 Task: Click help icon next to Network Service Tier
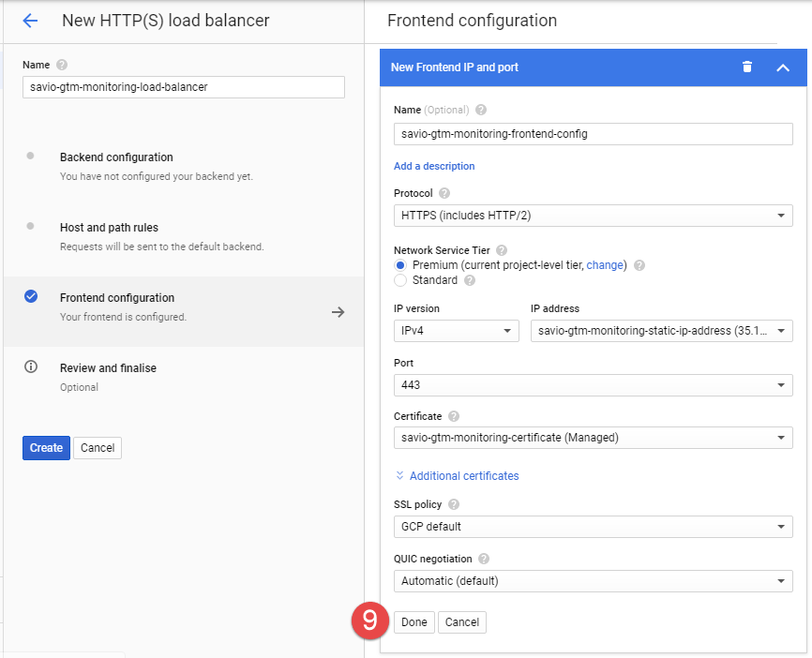[502, 250]
